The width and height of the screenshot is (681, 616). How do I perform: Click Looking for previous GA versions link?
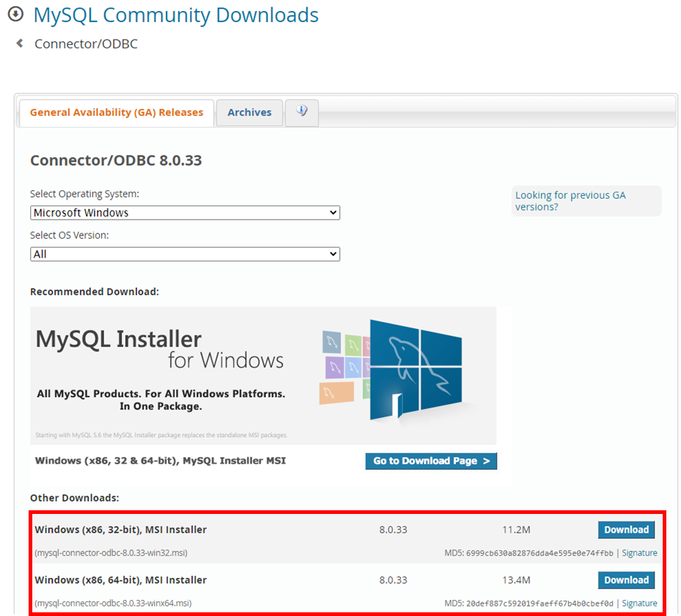tap(570, 200)
